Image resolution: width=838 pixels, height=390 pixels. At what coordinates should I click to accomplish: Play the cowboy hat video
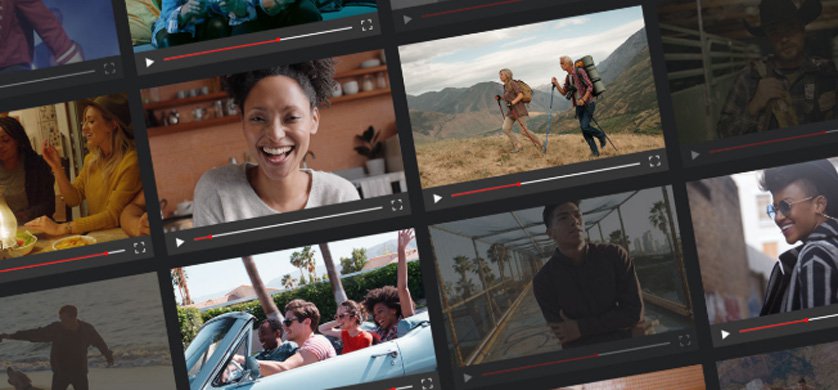click(695, 155)
